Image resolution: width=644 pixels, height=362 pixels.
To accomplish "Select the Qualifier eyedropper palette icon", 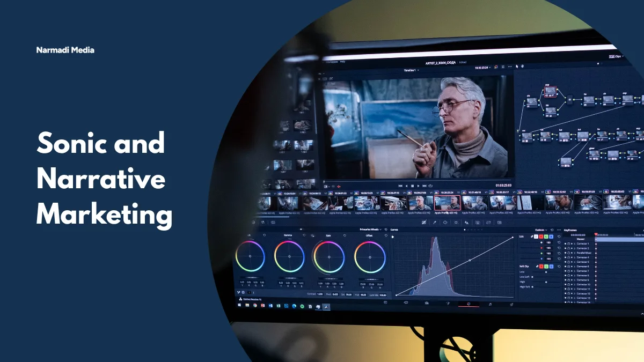I will tap(435, 223).
